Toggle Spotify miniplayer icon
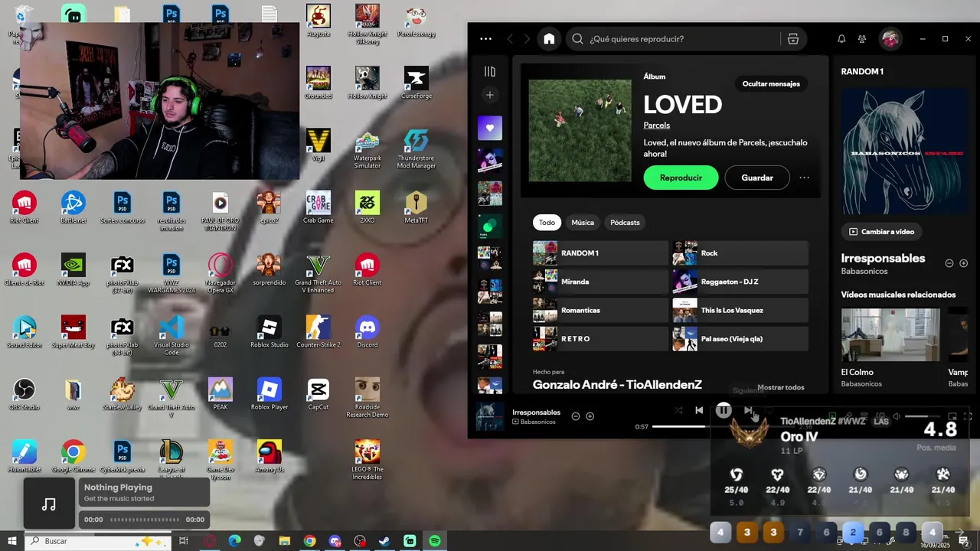 952,416
